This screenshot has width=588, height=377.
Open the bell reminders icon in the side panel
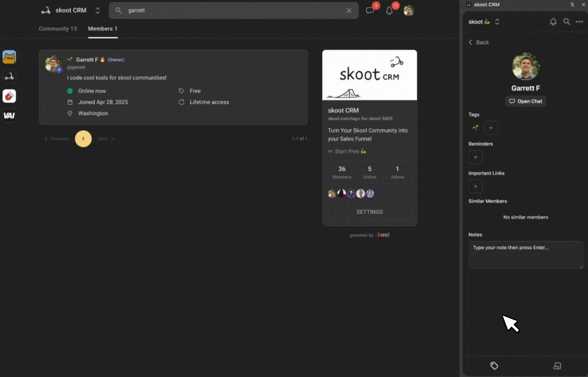pyautogui.click(x=553, y=22)
